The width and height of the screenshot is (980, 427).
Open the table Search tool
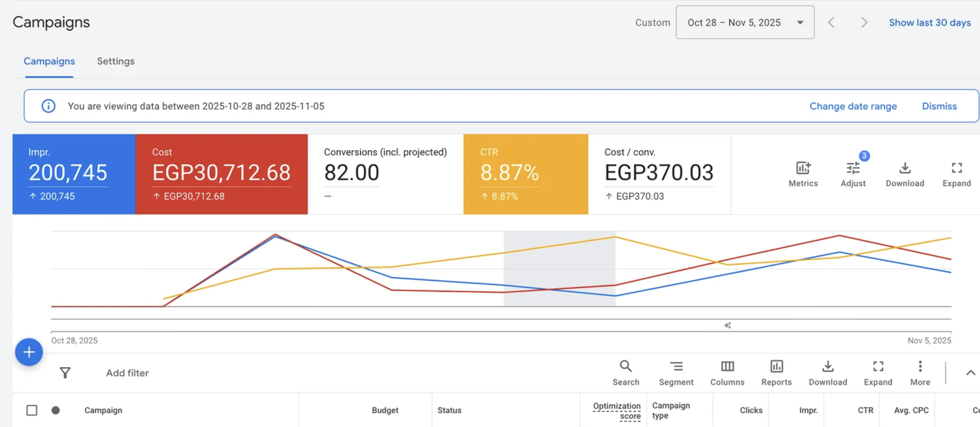click(625, 373)
